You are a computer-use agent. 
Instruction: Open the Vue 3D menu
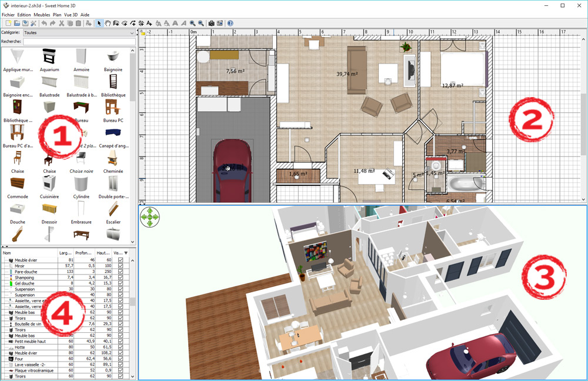73,15
